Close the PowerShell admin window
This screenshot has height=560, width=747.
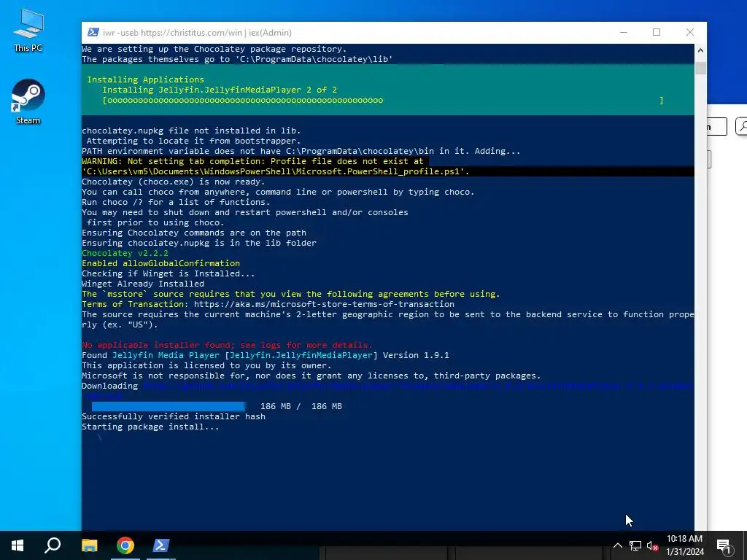[x=690, y=32]
